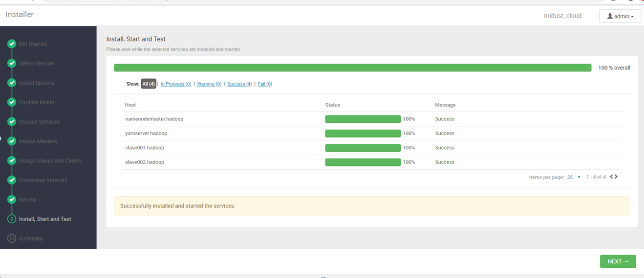644x278 pixels.
Task: Click host name slave001.hadoop
Action: tap(145, 148)
